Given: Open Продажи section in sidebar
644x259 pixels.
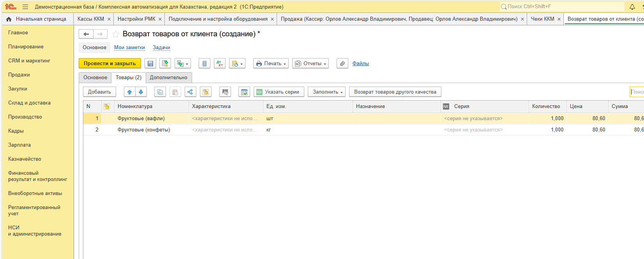Looking at the screenshot, I should [19, 75].
